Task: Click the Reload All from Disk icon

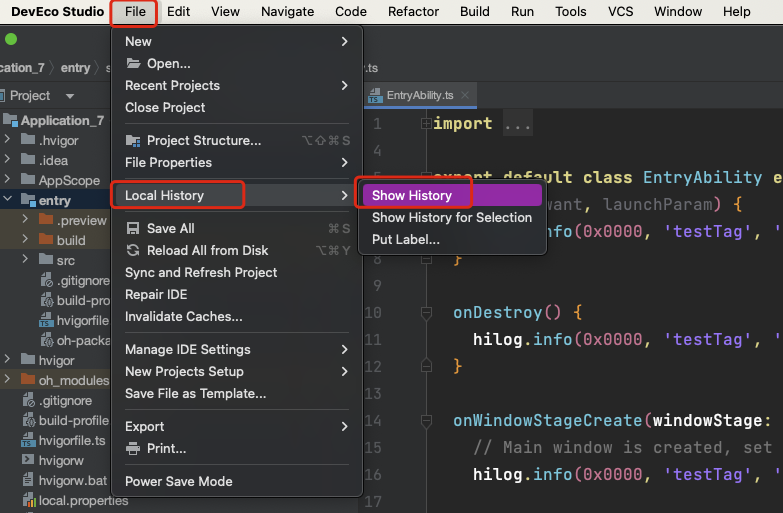Action: click(x=133, y=250)
